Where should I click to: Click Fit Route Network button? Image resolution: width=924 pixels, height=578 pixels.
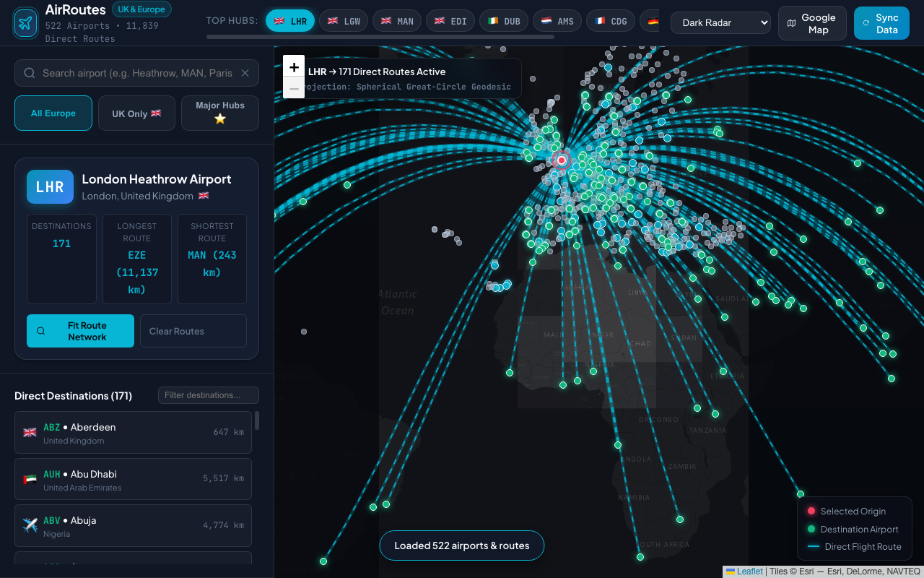80,331
